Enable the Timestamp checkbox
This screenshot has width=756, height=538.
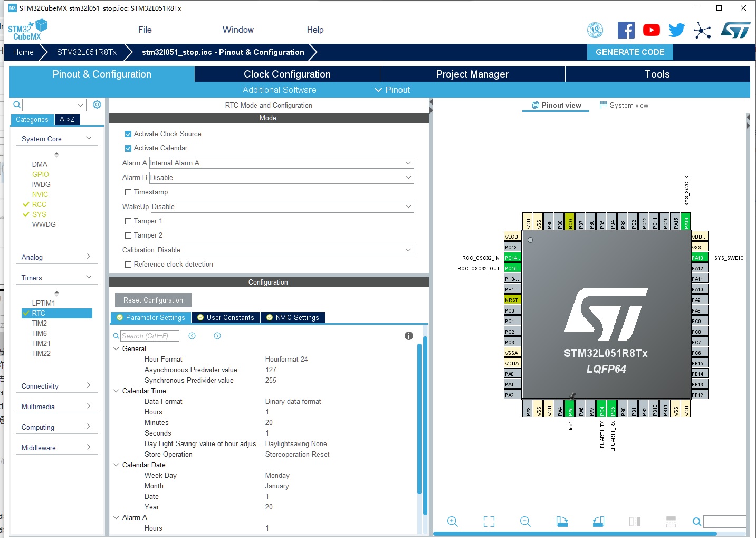(128, 192)
